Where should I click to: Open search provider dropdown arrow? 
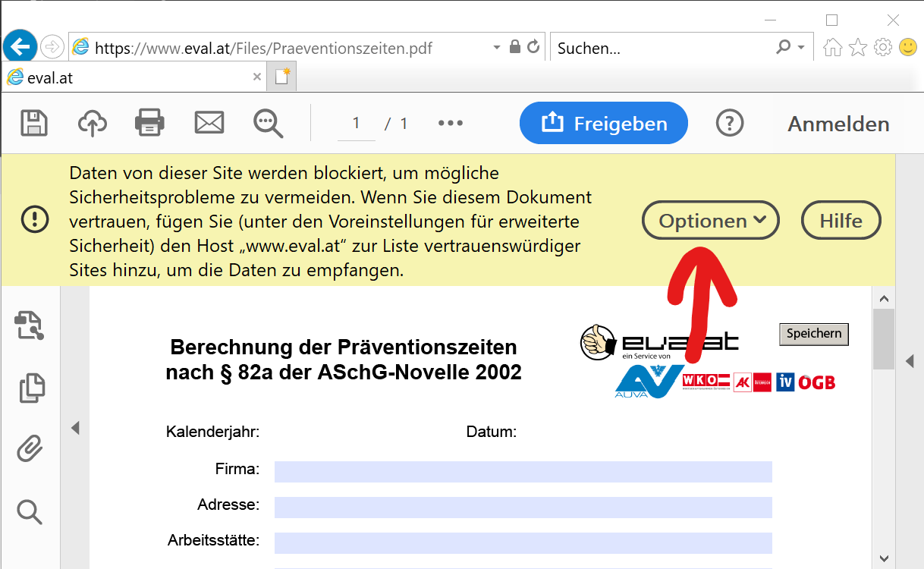tap(801, 47)
